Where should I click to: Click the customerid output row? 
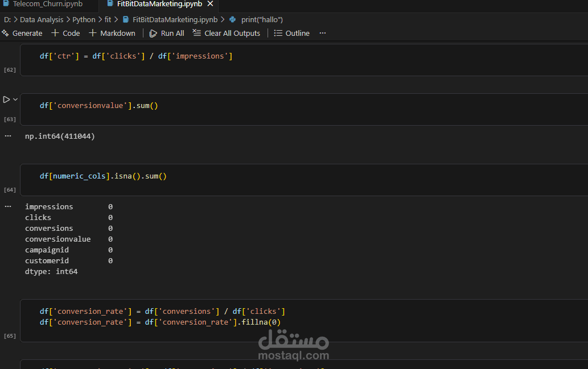69,261
